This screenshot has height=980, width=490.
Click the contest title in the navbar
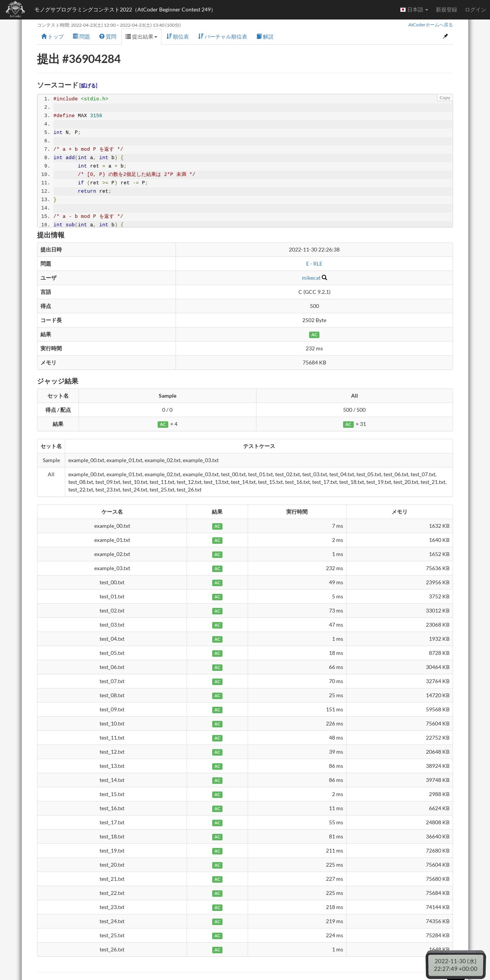tap(125, 10)
